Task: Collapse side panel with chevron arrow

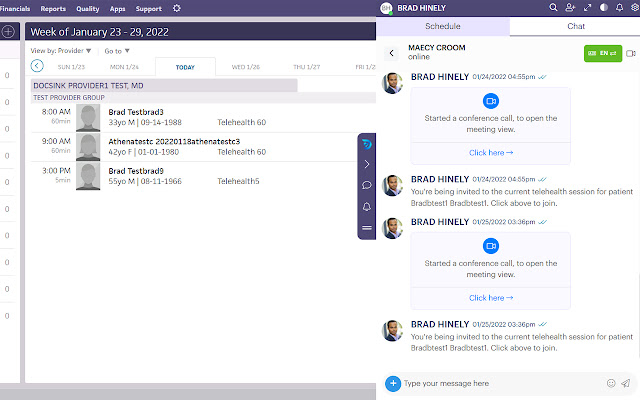Action: click(367, 164)
